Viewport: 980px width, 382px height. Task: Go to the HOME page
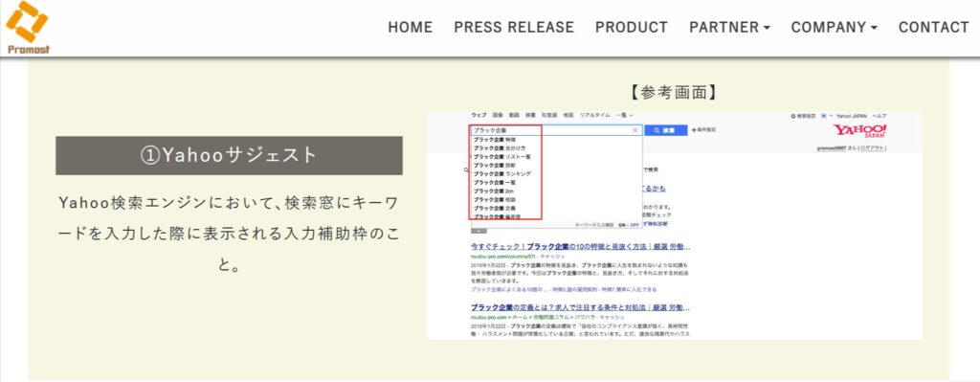(x=410, y=28)
